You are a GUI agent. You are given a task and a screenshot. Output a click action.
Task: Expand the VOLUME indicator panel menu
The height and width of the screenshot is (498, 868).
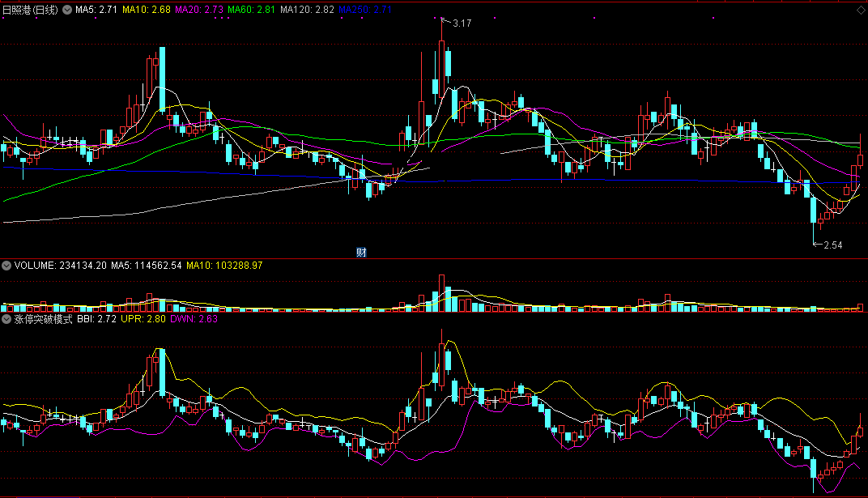(6, 266)
